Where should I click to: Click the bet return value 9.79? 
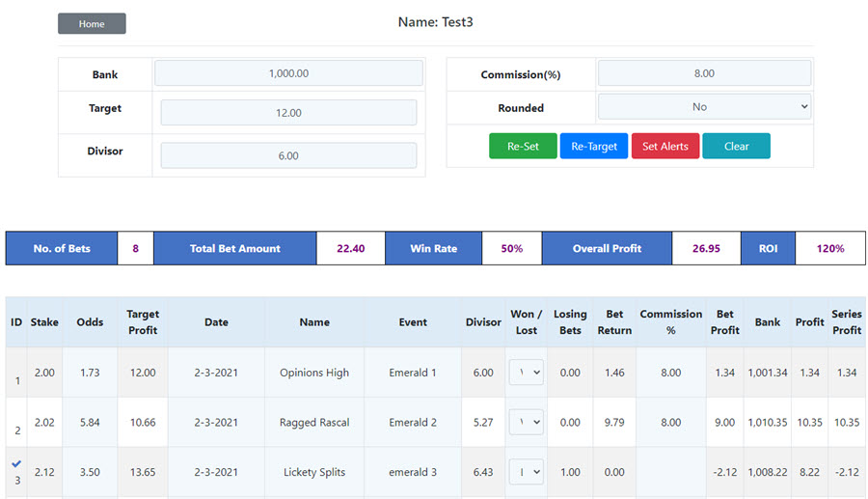point(614,423)
